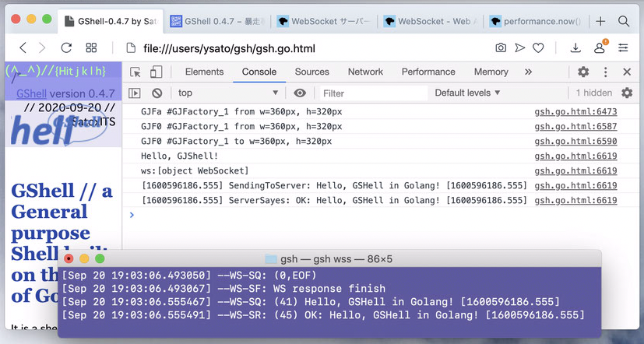Image resolution: width=644 pixels, height=344 pixels.
Task: Bookmark the page with the heart icon
Action: 538,48
